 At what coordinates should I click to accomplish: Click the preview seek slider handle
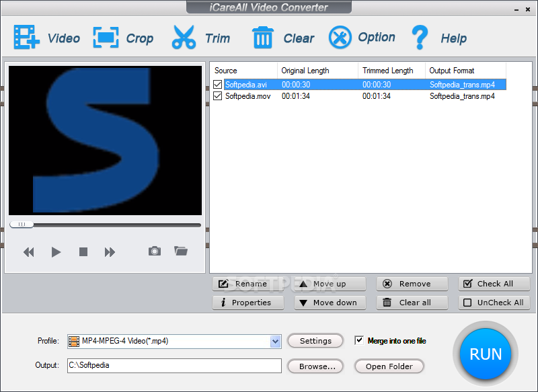coord(22,225)
